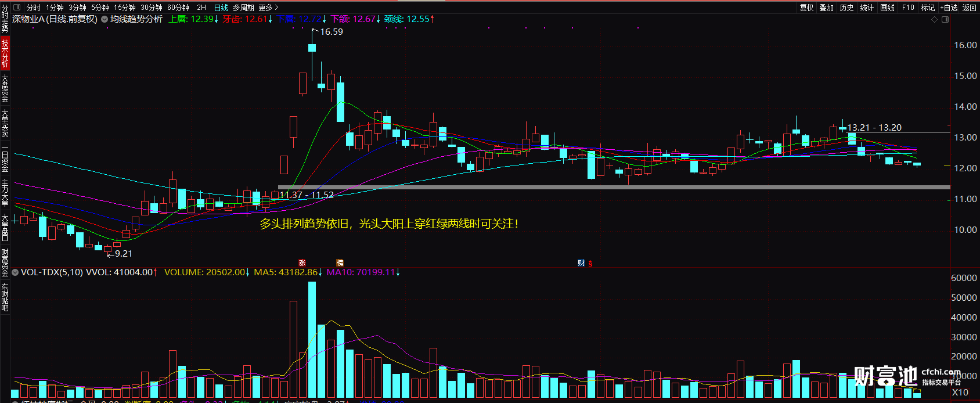Click the 12.00 price axis label

[965, 168]
